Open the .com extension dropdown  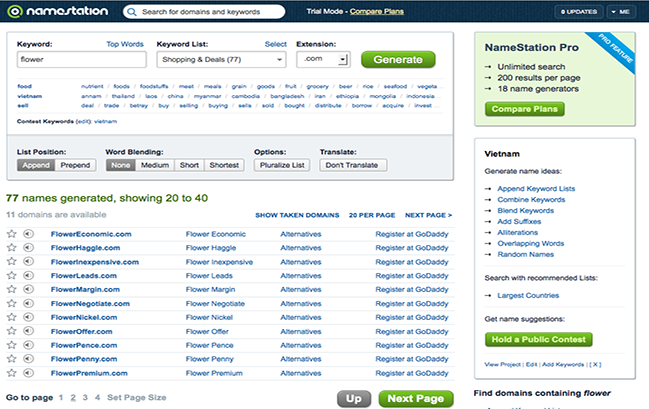point(323,59)
